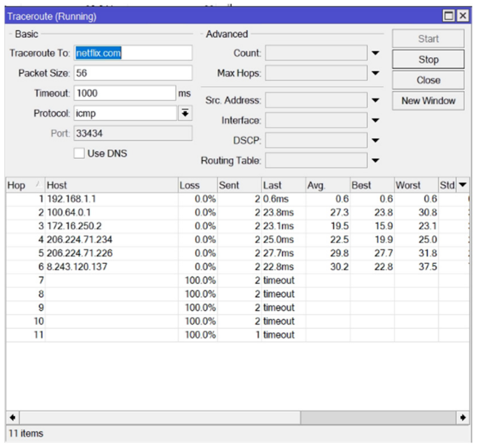Click the Stop button
This screenshot has height=448, width=478.
[x=428, y=59]
